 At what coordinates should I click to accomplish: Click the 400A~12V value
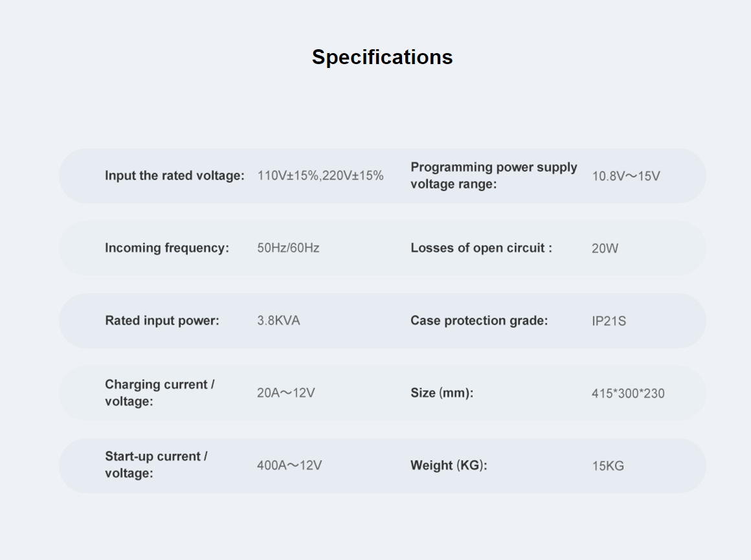click(x=289, y=465)
